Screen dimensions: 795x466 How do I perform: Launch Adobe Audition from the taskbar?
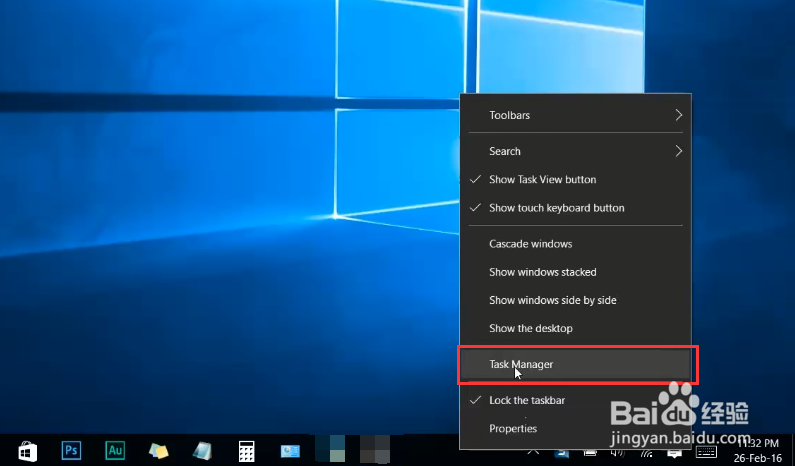115,450
